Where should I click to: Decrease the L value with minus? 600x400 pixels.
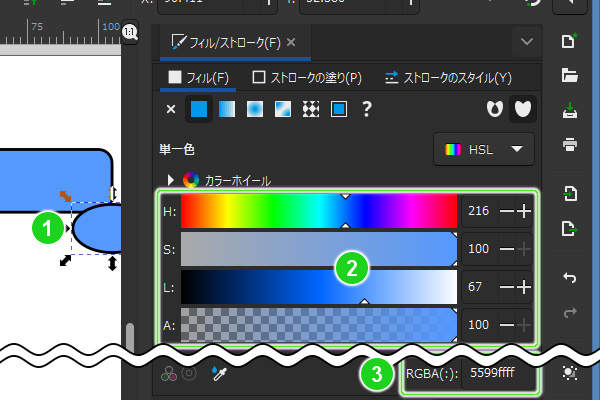tap(507, 287)
